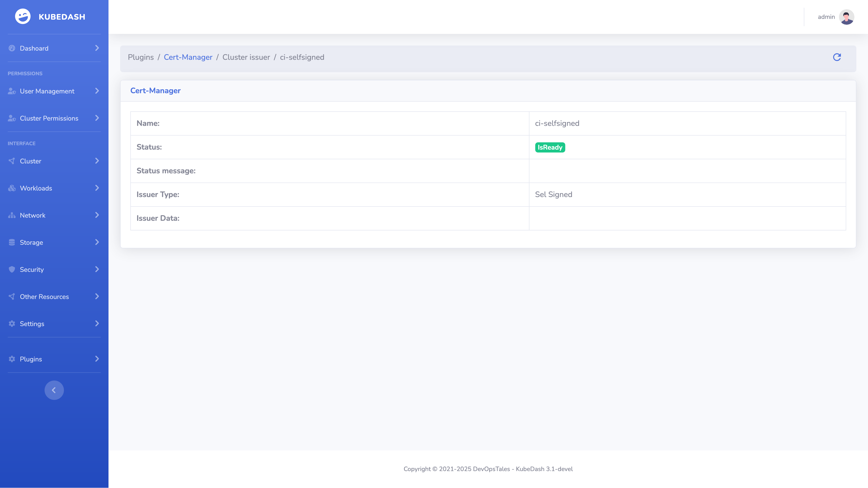Screen dimensions: 868x488
Task: Open the Settings menu item
Action: (x=32, y=324)
